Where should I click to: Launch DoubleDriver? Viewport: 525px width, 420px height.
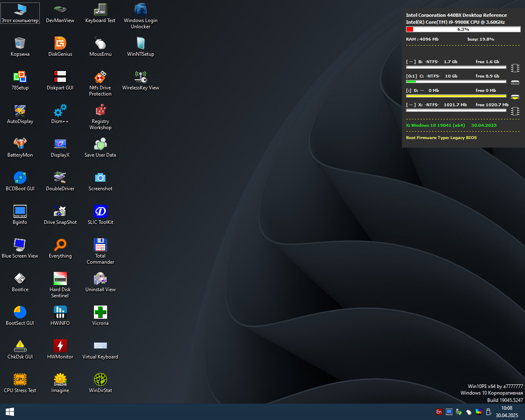(60, 181)
